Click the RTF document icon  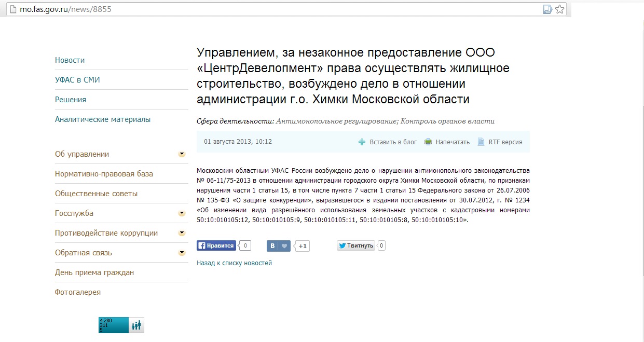pyautogui.click(x=481, y=142)
